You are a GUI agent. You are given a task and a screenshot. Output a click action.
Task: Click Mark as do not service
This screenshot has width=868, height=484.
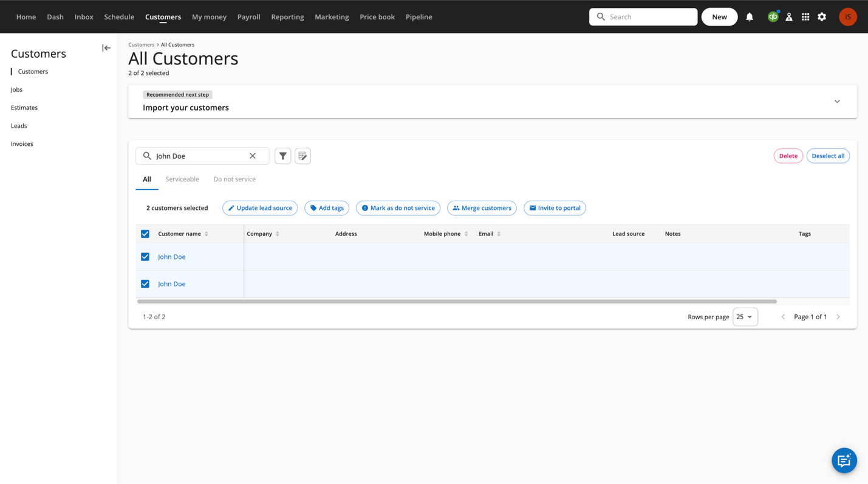point(398,208)
